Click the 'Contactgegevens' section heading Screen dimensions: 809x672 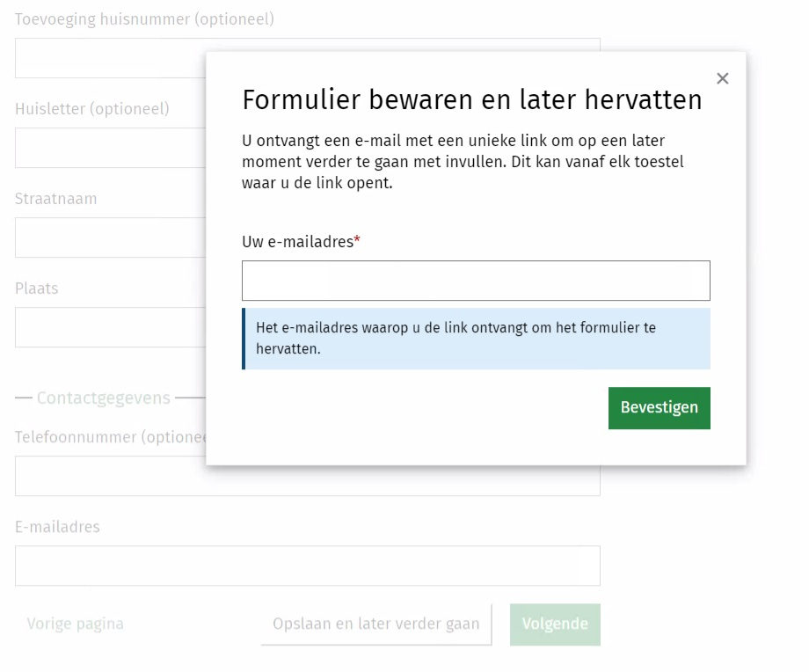(x=103, y=398)
